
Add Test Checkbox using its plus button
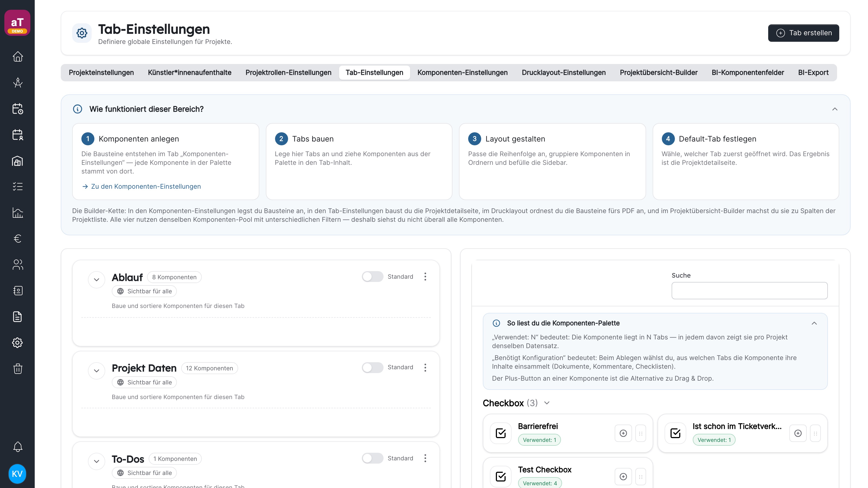tap(623, 477)
